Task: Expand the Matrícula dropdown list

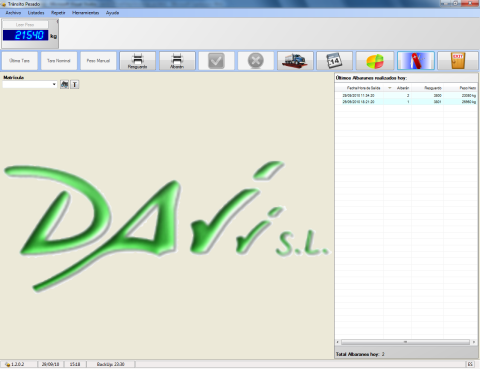Action: pyautogui.click(x=54, y=84)
